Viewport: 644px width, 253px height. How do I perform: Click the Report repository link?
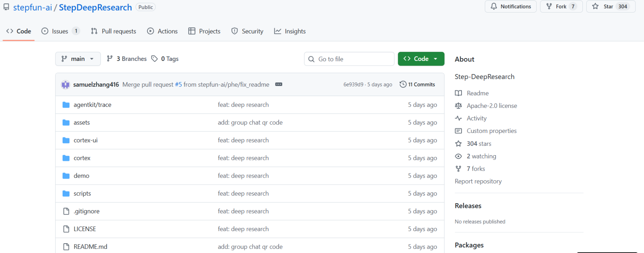(x=478, y=181)
